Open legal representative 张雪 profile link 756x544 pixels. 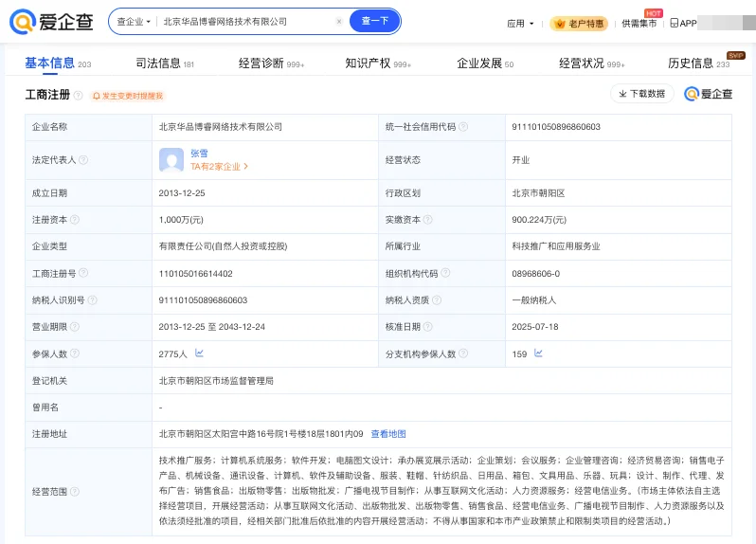coord(199,154)
